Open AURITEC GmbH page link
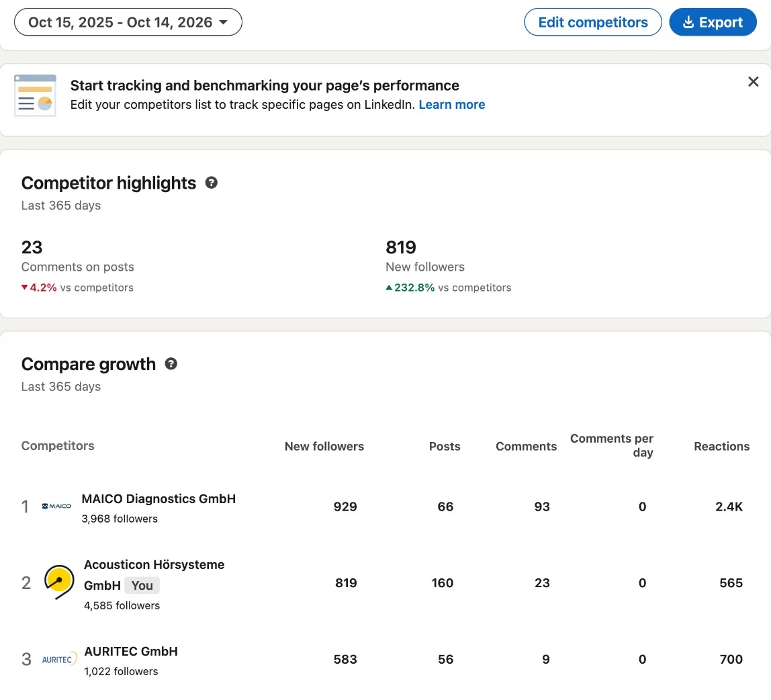Viewport: 771px width, 700px height. [131, 652]
